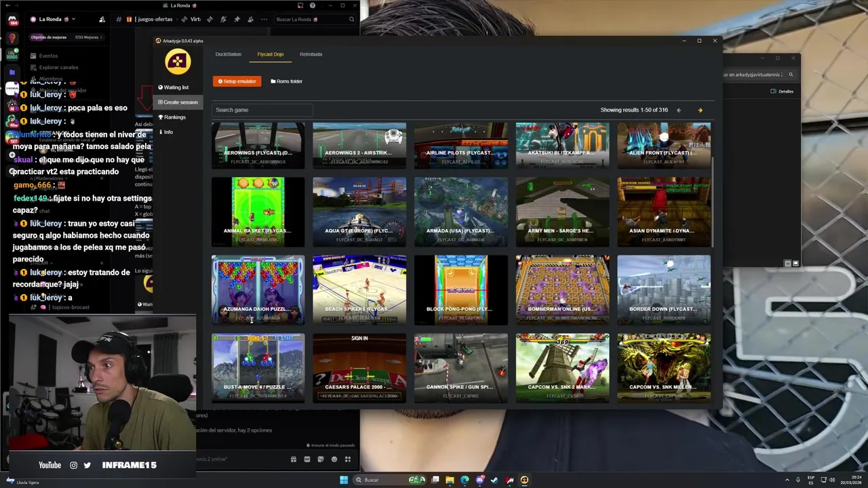The width and height of the screenshot is (868, 488).
Task: Select the Armada (USA) game thumbnail
Action: (x=461, y=211)
